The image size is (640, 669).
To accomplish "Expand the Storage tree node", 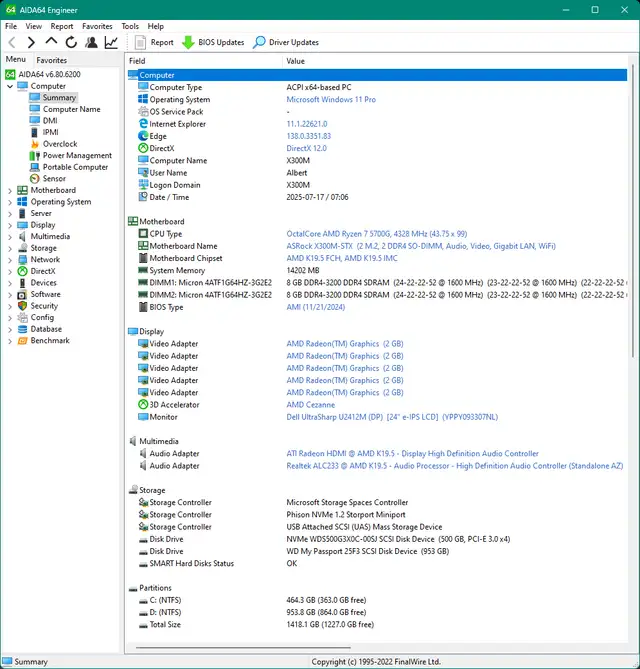I will [x=10, y=248].
